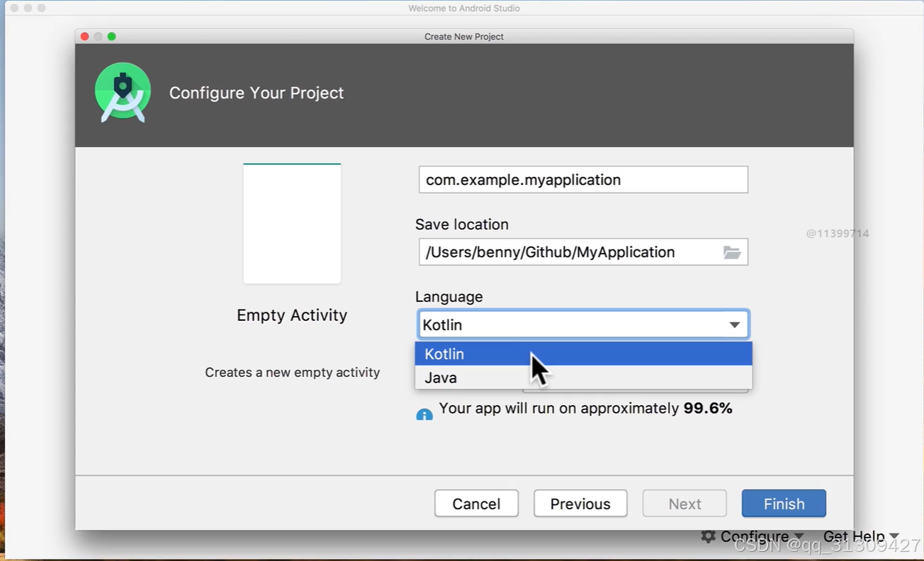The width and height of the screenshot is (924, 561).
Task: Close the Create New Project dialog
Action: (x=84, y=36)
